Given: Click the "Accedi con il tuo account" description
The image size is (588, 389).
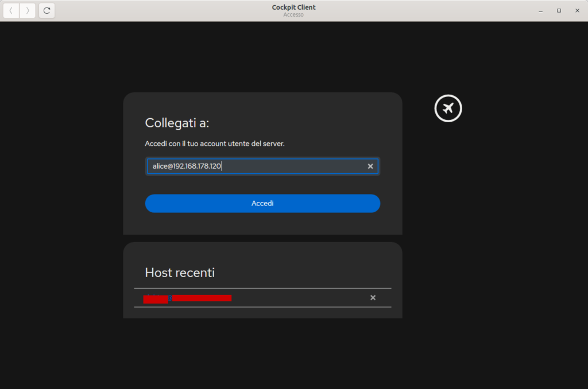Looking at the screenshot, I should (214, 143).
